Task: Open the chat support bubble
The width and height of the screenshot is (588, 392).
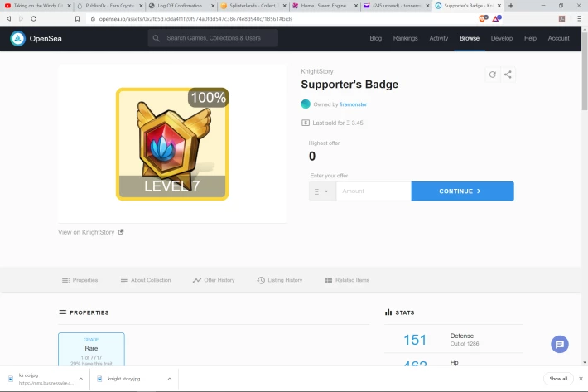Action: click(560, 344)
